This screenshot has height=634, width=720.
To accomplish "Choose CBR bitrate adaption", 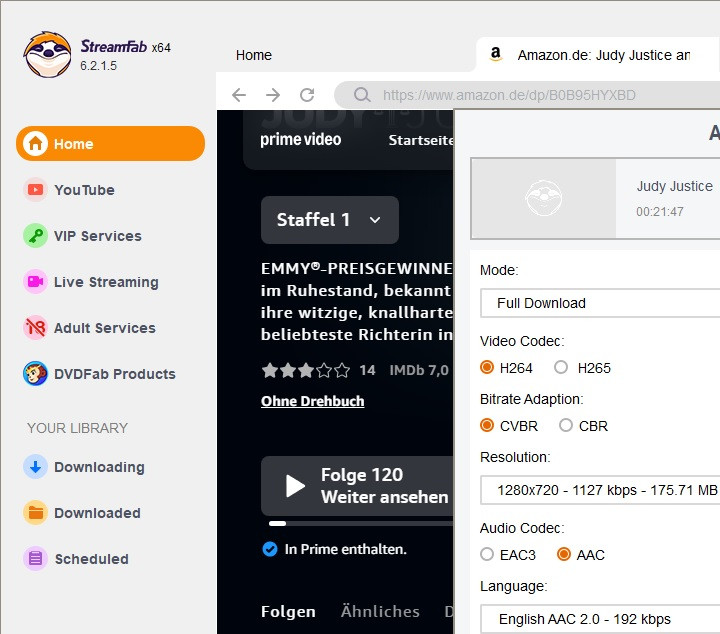I will tap(566, 426).
